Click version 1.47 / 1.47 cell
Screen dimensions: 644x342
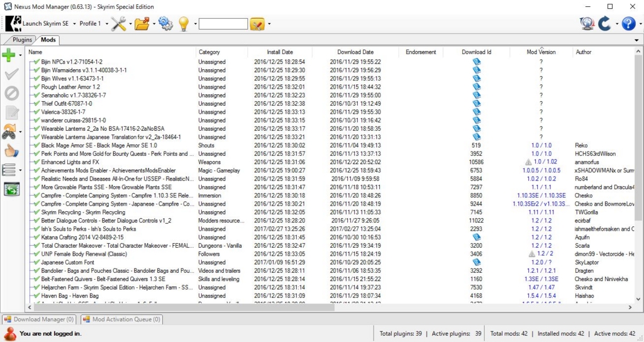pos(541,287)
